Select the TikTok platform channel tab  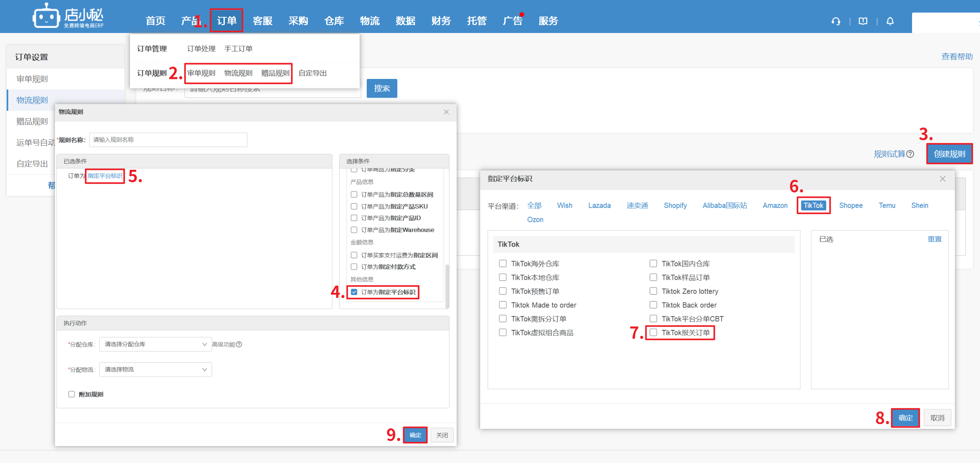[813, 205]
